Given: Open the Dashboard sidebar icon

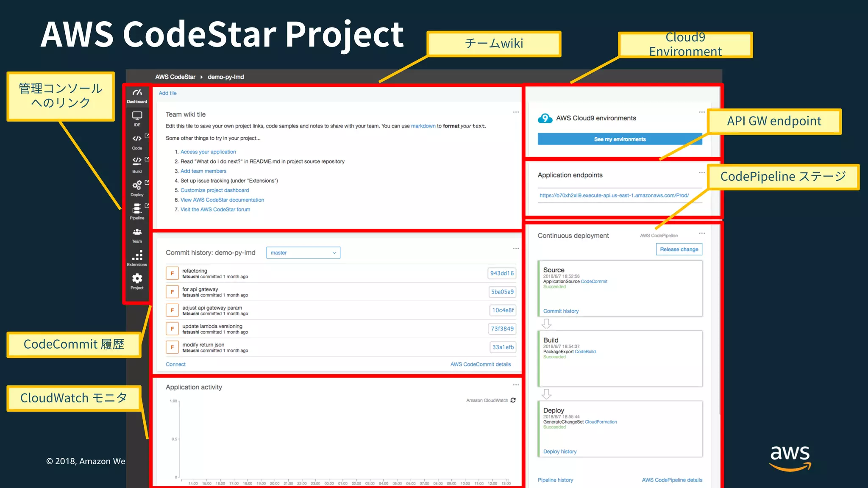Looking at the screenshot, I should point(137,96).
